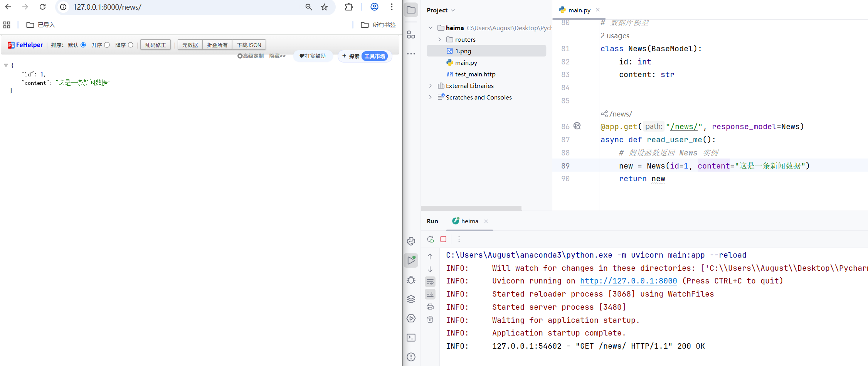This screenshot has width=868, height=366.
Task: Select the heima run tab
Action: tap(469, 221)
